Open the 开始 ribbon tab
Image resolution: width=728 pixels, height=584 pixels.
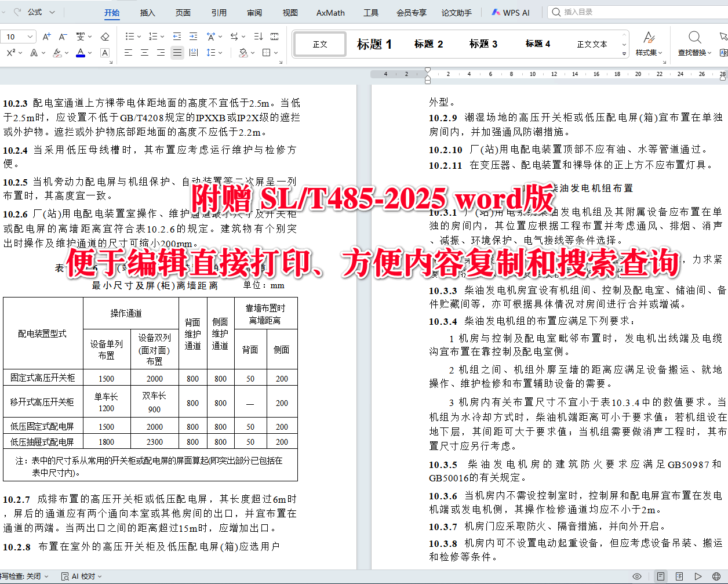[112, 12]
